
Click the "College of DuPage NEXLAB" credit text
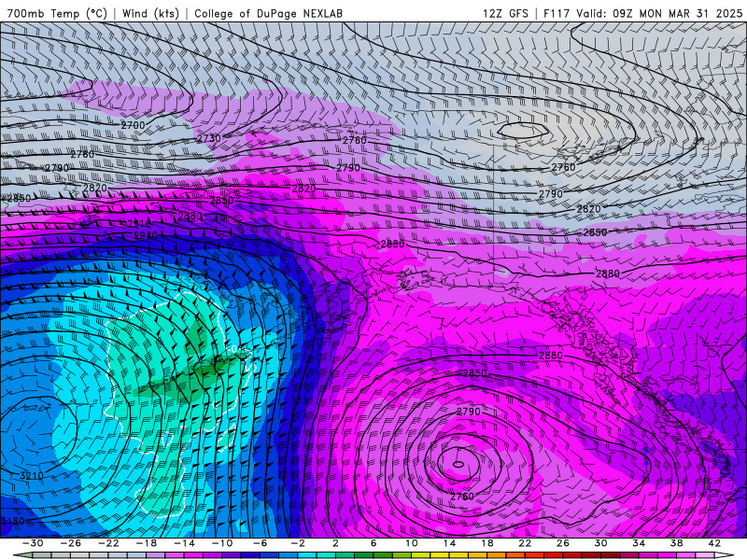point(269,14)
